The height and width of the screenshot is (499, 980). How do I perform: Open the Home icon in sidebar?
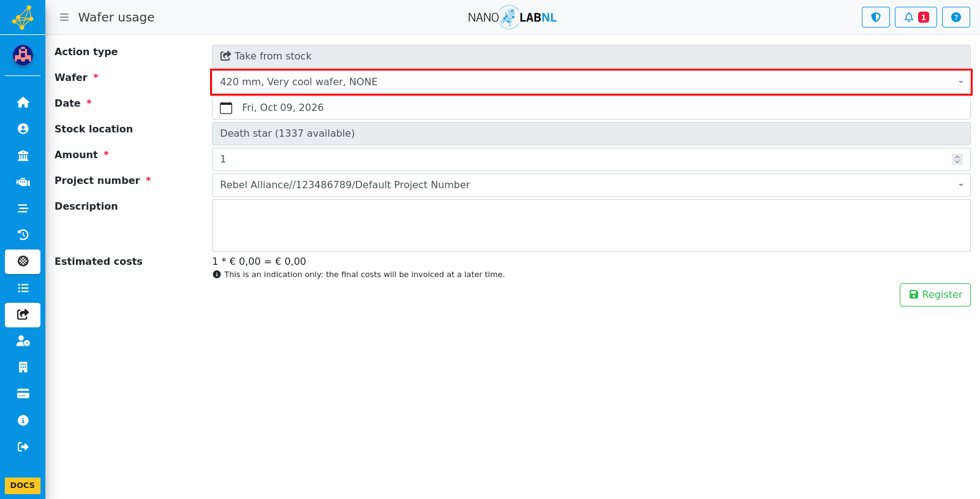(x=23, y=102)
